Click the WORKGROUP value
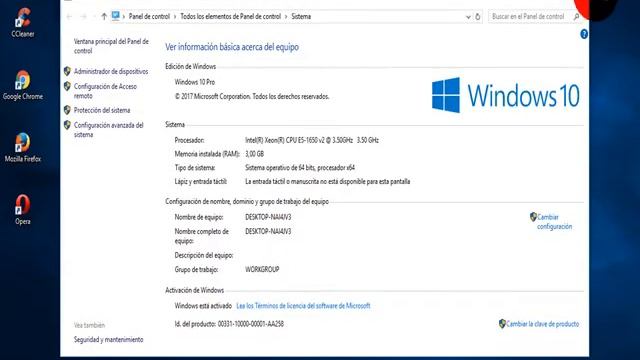Viewport: 640px width, 360px height. (x=262, y=269)
